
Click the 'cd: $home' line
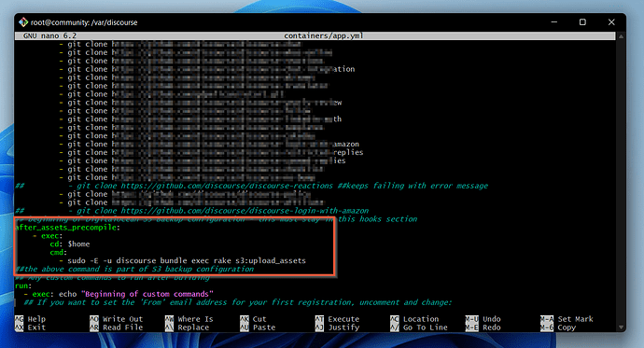point(70,244)
